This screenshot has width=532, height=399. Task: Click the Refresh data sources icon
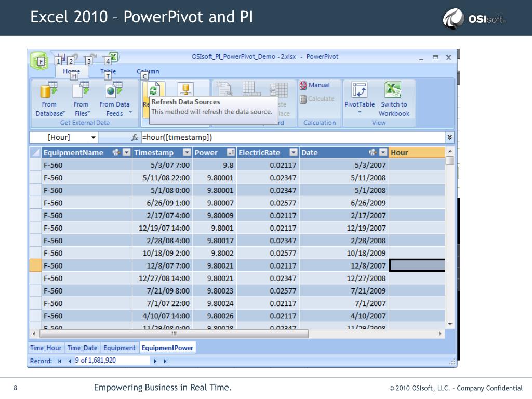[x=154, y=89]
